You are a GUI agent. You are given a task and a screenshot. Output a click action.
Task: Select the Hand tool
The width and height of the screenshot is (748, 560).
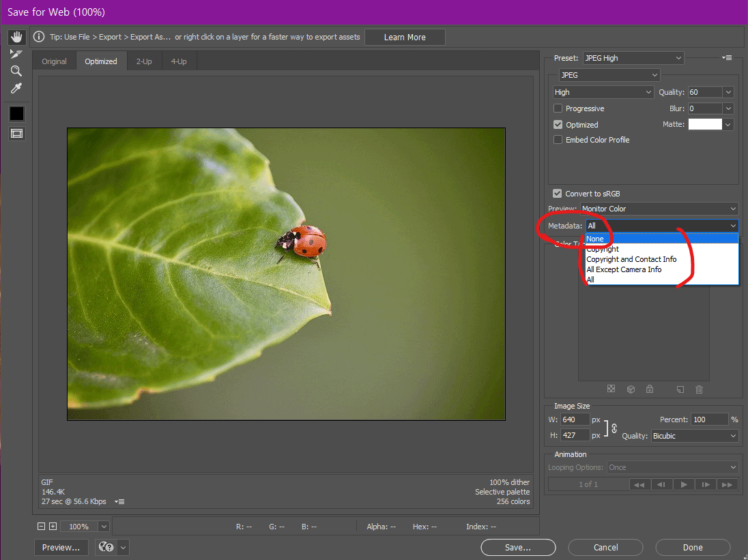click(16, 37)
